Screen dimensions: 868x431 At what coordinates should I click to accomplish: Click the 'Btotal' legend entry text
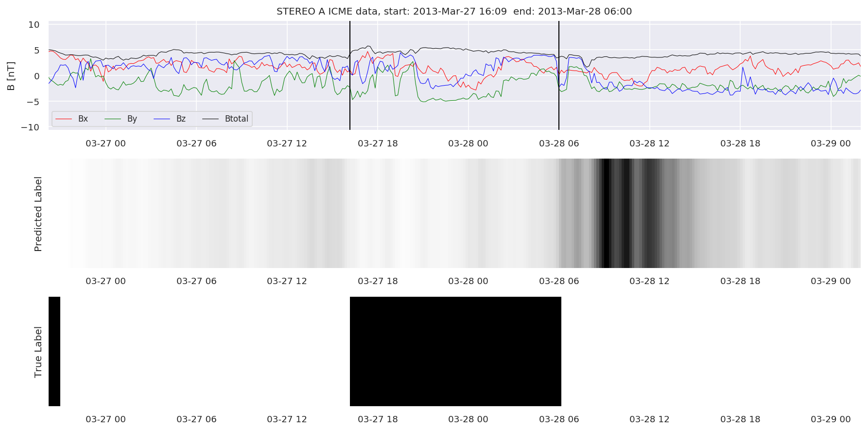(x=237, y=119)
